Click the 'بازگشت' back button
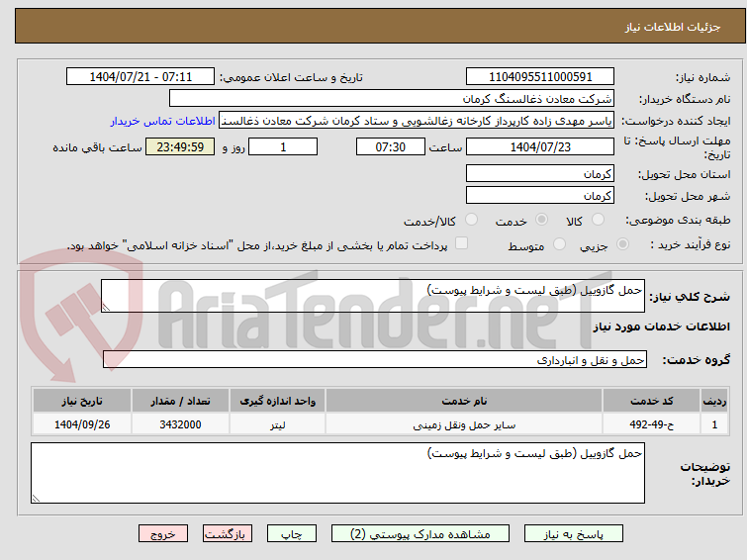747x560 pixels. pyautogui.click(x=228, y=534)
